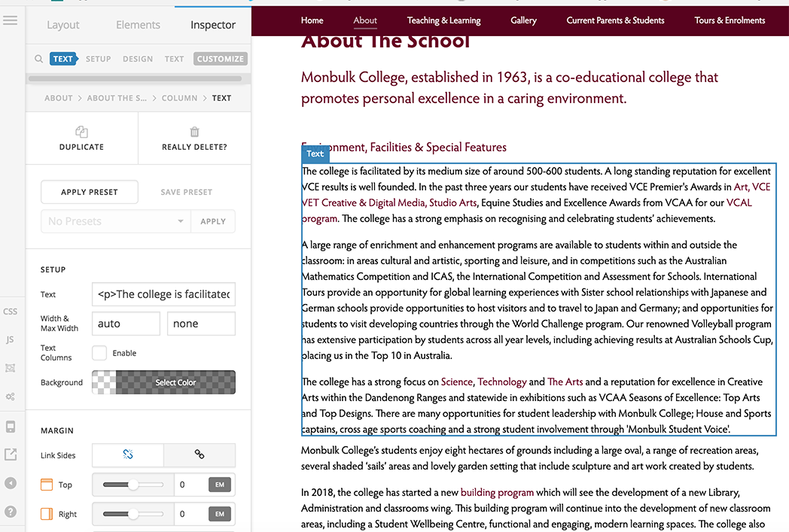The height and width of the screenshot is (532, 789).
Task: Click the external link export icon
Action: tap(10, 454)
